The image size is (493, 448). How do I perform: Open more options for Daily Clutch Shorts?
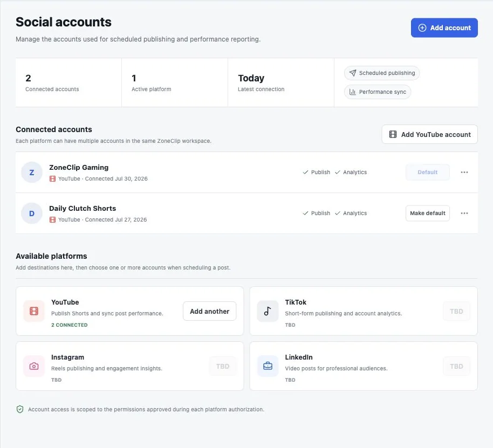(x=464, y=213)
